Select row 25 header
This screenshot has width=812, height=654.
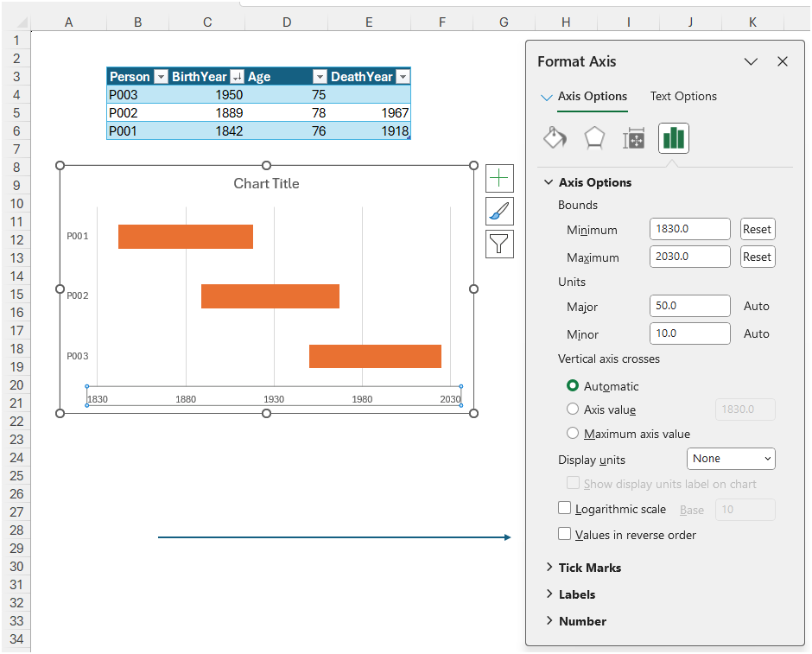coord(16,476)
